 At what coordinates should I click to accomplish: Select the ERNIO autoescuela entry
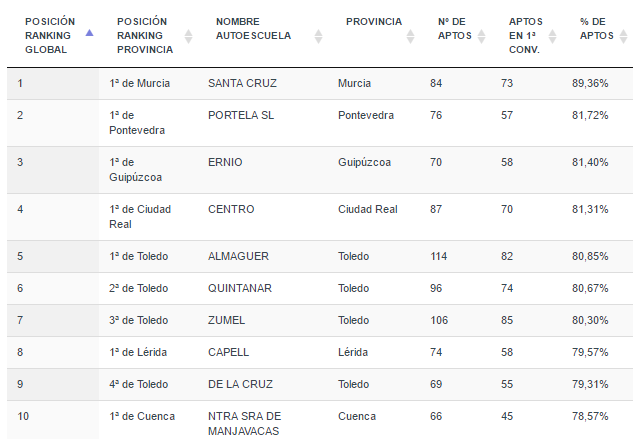225,162
